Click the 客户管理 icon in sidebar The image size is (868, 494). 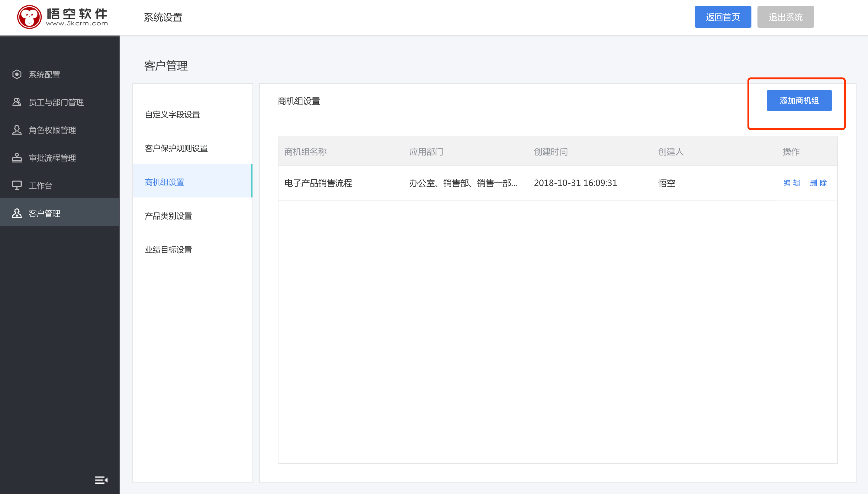[17, 213]
